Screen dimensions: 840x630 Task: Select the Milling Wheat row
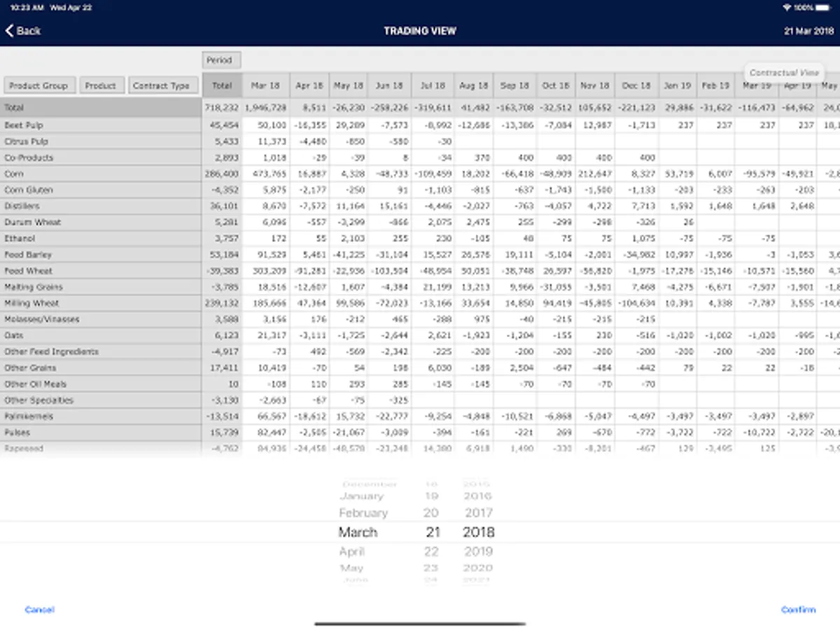[x=101, y=303]
